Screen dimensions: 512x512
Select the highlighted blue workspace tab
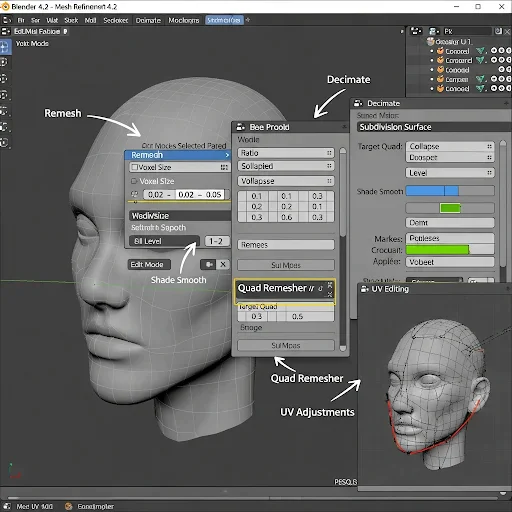(224, 20)
